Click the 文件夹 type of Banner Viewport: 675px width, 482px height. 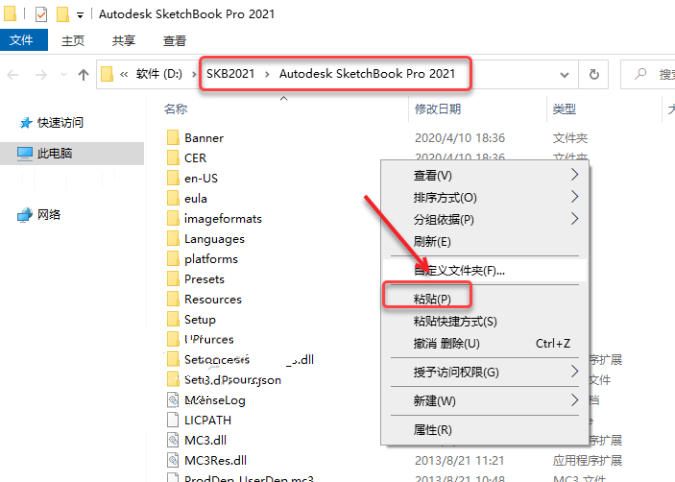[x=570, y=138]
